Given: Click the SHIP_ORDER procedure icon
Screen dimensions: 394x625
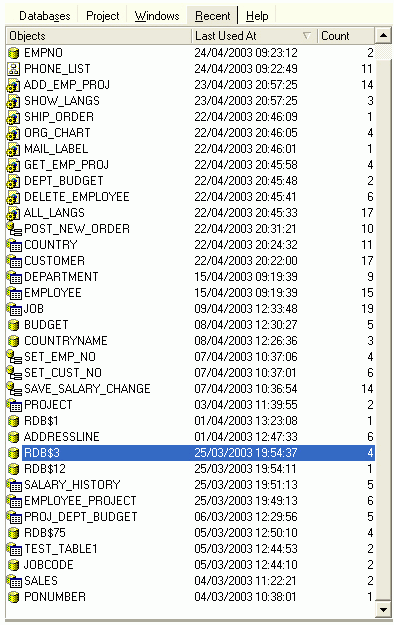Looking at the screenshot, I should pos(14,117).
